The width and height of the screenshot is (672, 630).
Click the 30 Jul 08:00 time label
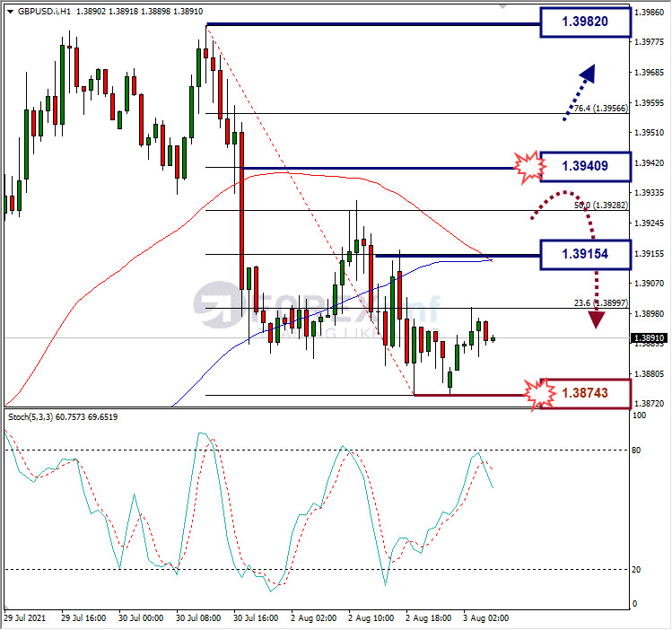tap(198, 618)
